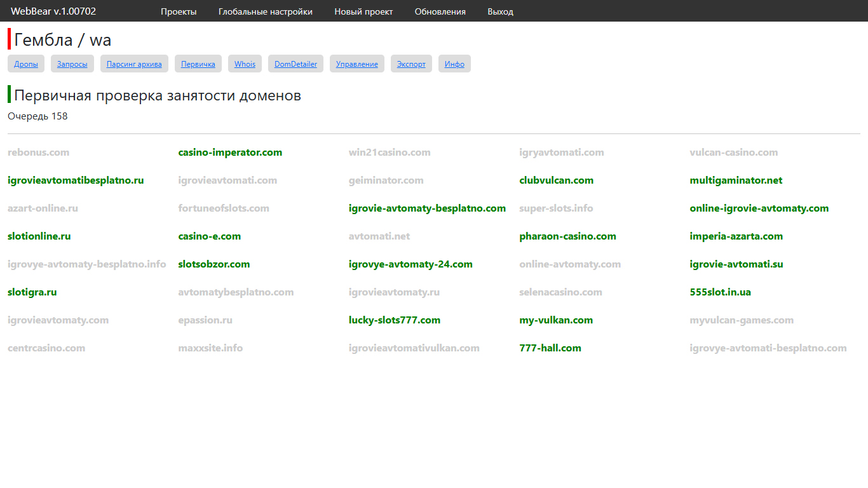Open the Дропы tab
The image size is (868, 488).
pyautogui.click(x=26, y=64)
